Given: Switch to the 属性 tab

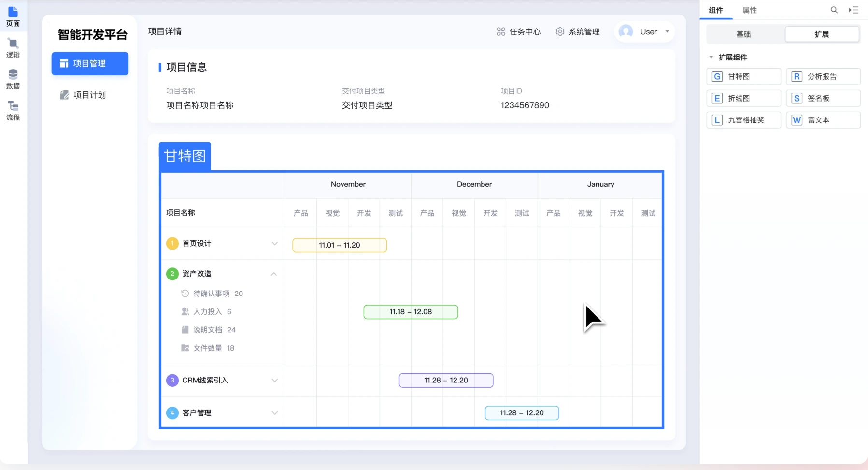Looking at the screenshot, I should pyautogui.click(x=749, y=10).
